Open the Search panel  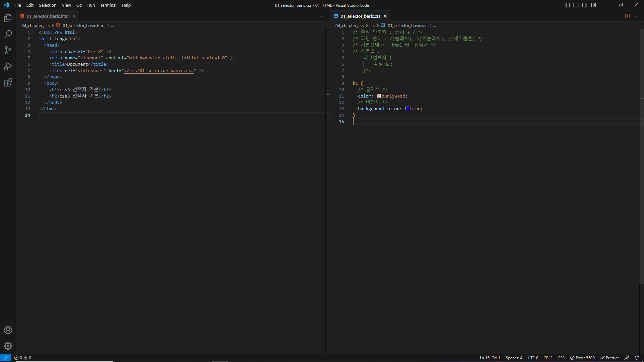[x=8, y=34]
